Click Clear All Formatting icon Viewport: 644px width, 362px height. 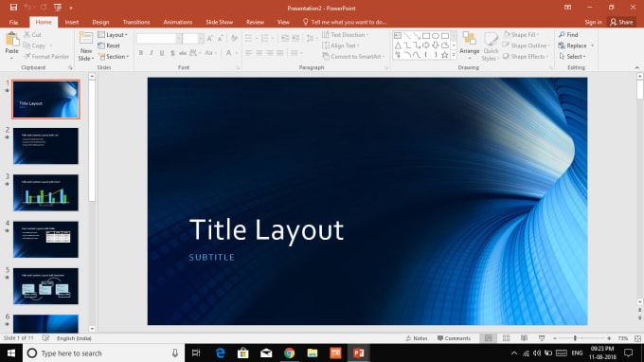point(234,39)
